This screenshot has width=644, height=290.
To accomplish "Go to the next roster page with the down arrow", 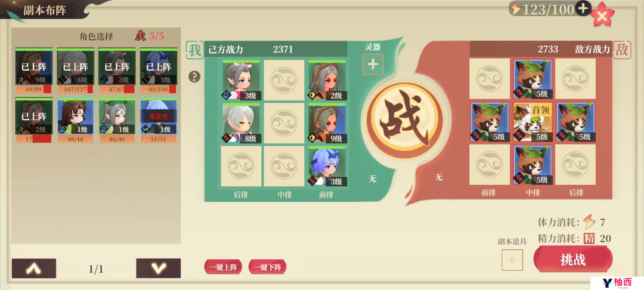I will point(158,268).
